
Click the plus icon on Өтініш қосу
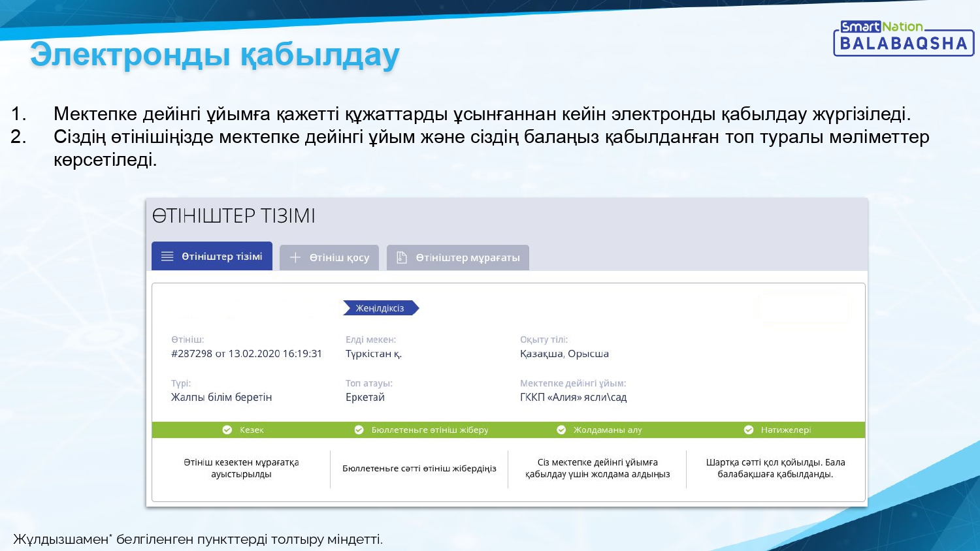coord(295,257)
